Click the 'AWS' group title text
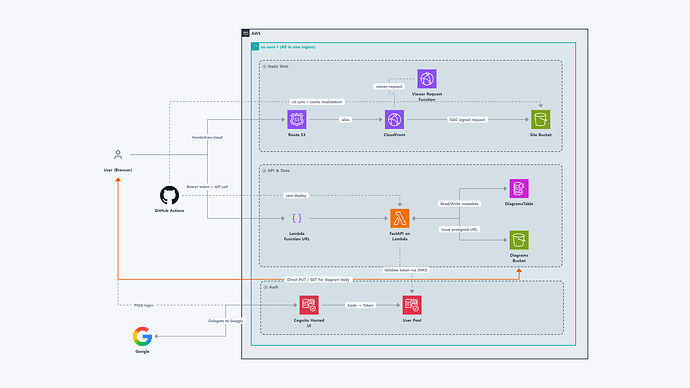This screenshot has height=388, width=690. tap(256, 33)
